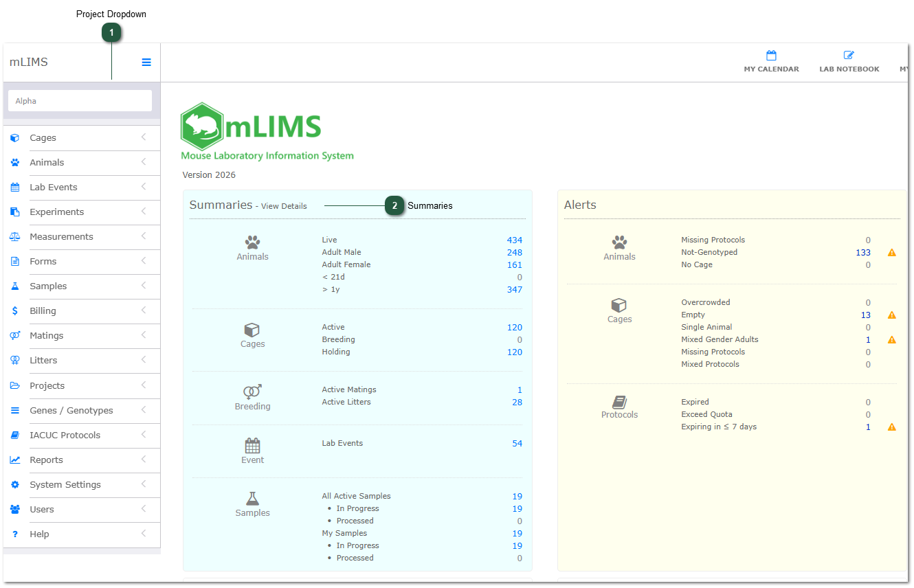Expand the Forms menu chevron
Image resolution: width=914 pixels, height=588 pixels.
[x=144, y=261]
